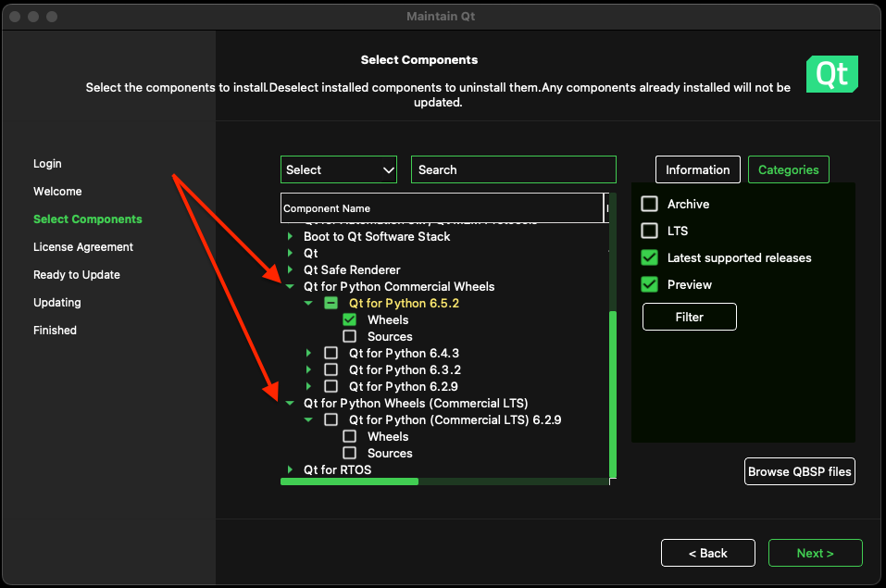This screenshot has width=886, height=588.
Task: Click the Next button
Action: (x=815, y=553)
